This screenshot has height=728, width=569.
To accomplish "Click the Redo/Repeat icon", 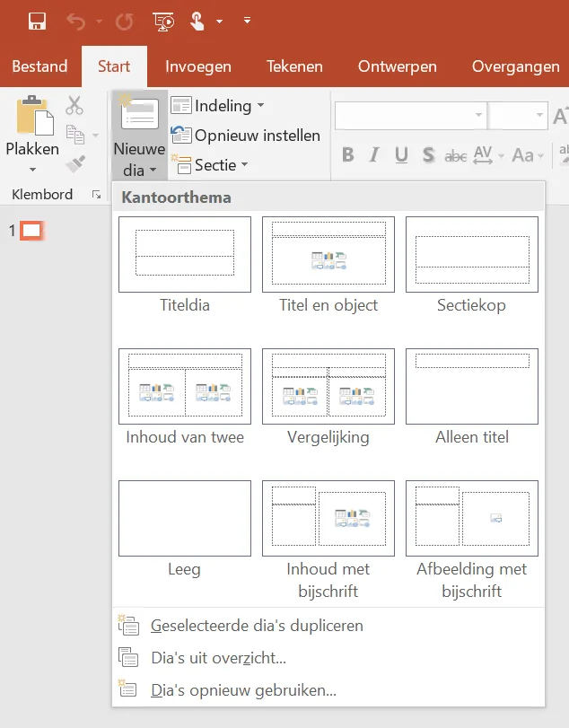I will click(x=124, y=22).
